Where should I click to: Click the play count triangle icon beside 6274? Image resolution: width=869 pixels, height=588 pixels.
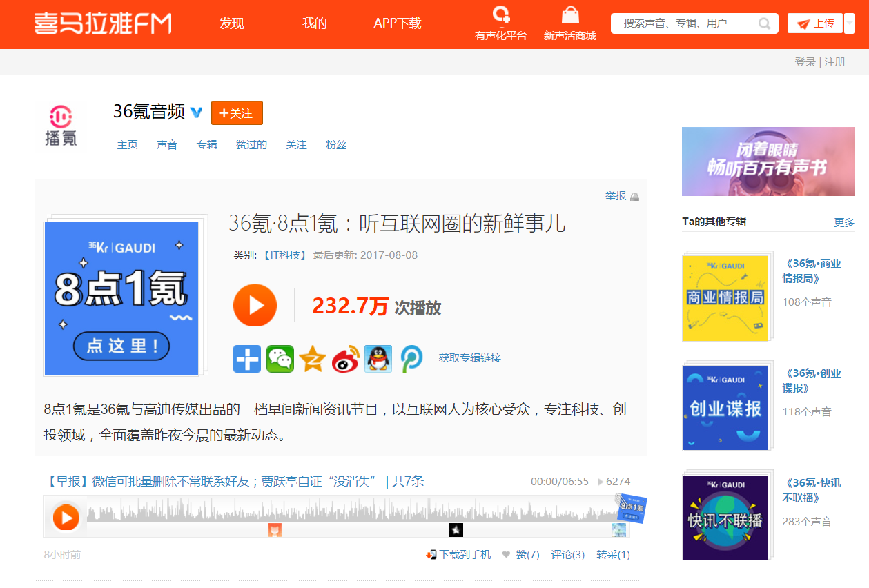click(x=601, y=482)
